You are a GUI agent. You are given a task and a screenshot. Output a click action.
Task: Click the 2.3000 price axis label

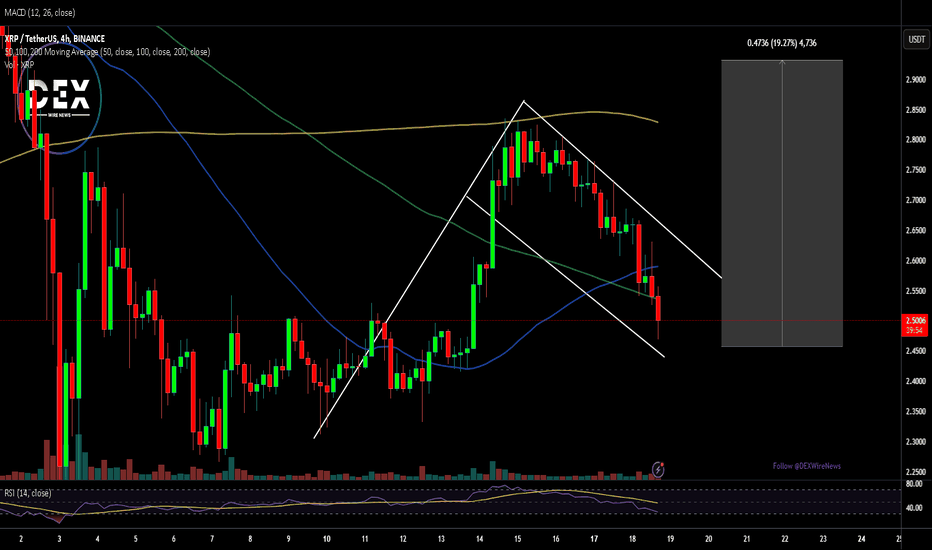click(915, 442)
